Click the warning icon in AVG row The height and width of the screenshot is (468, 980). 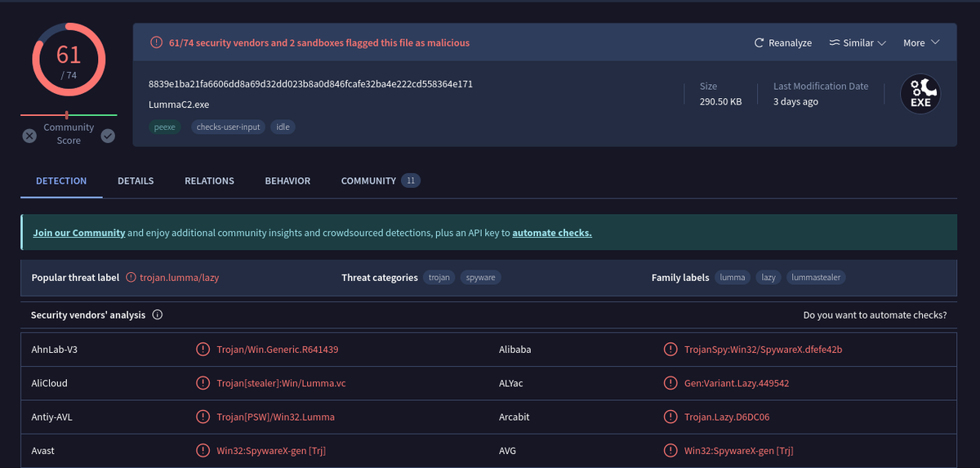[670, 451]
